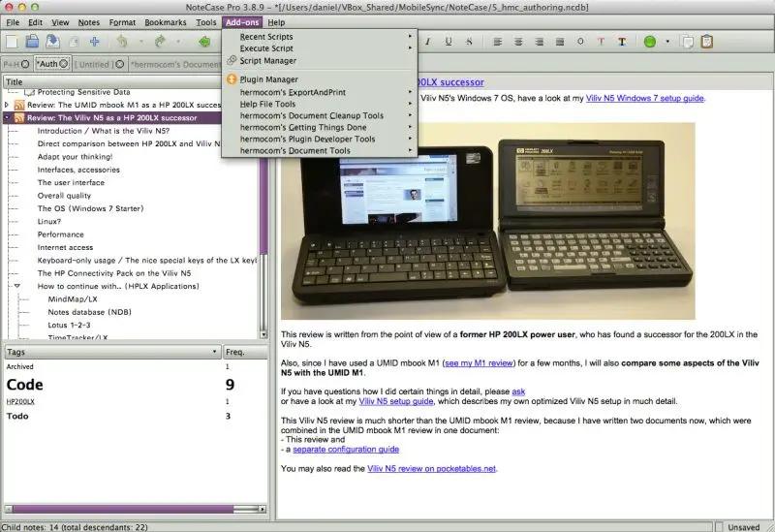Click the Copy pages toolbar icon

click(687, 42)
